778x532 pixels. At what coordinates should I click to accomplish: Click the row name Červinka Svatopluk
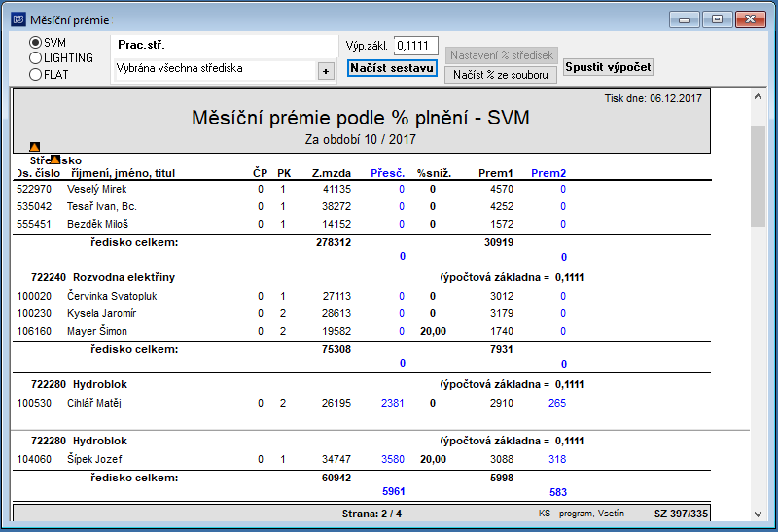pos(112,296)
